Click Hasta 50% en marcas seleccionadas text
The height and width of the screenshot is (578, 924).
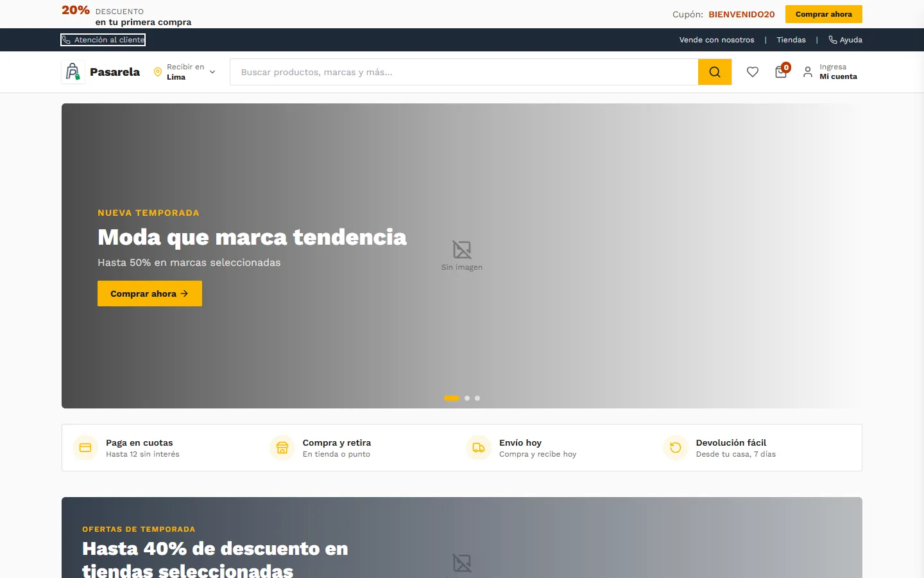tap(189, 263)
